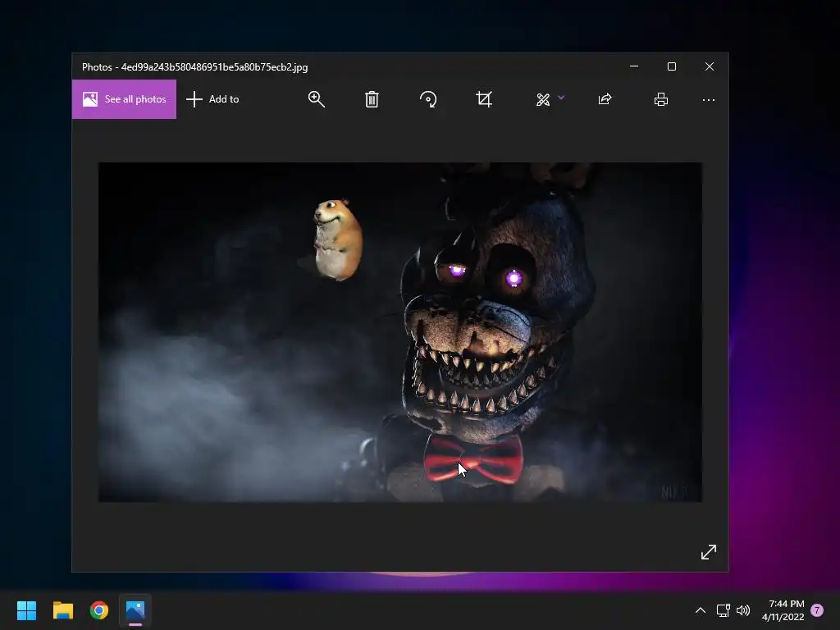Print the photo with the printer icon
This screenshot has height=630, width=840.
[661, 99]
